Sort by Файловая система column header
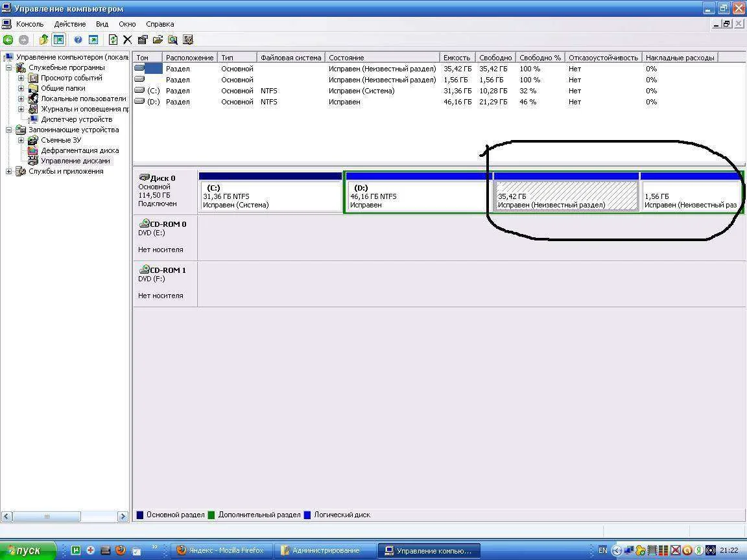747x560 pixels. coord(290,58)
